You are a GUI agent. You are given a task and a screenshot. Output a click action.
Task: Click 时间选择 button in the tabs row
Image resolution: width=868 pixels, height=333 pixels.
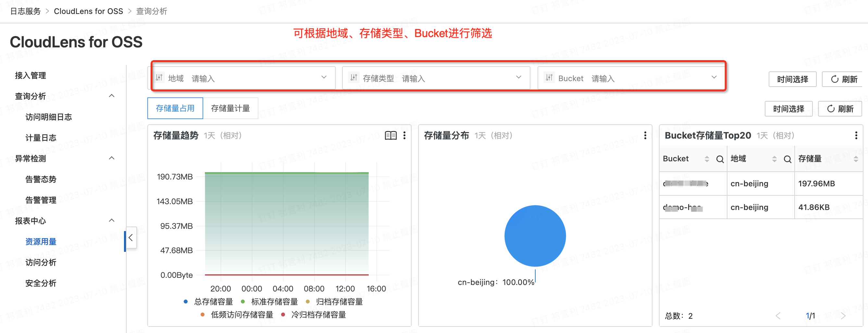[x=788, y=109]
